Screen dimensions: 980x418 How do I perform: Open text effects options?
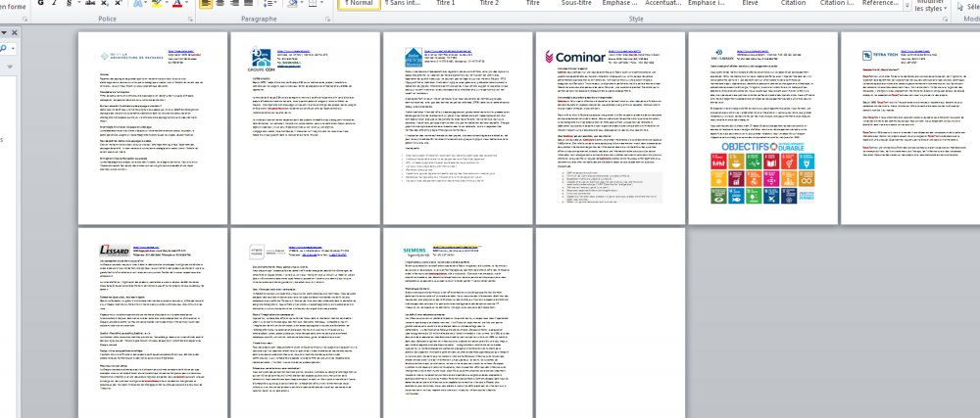(x=136, y=3)
